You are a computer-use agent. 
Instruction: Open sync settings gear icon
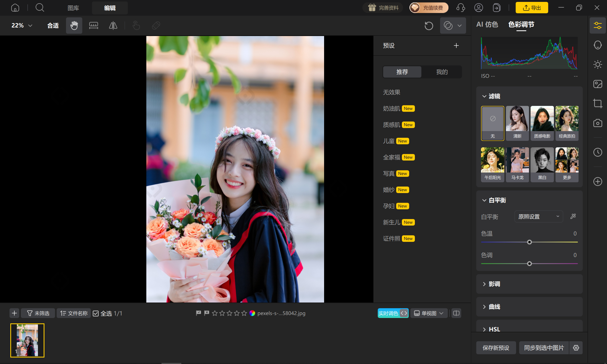576,348
